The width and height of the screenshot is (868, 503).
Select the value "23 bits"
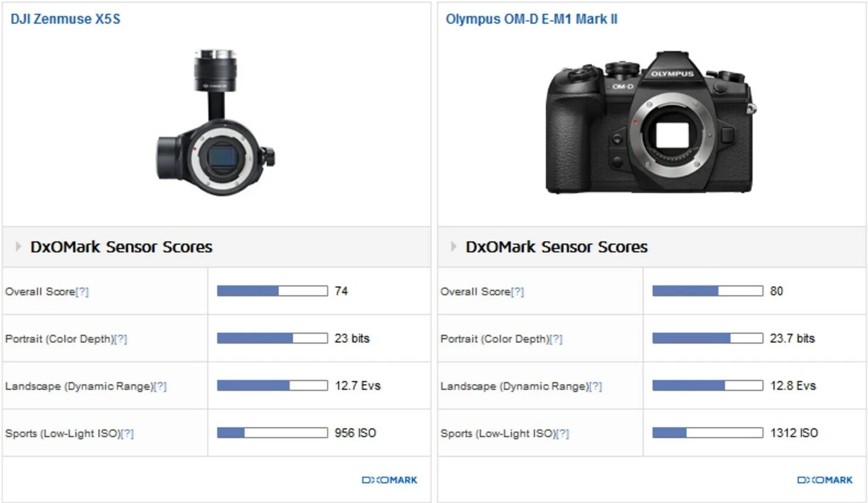point(352,338)
